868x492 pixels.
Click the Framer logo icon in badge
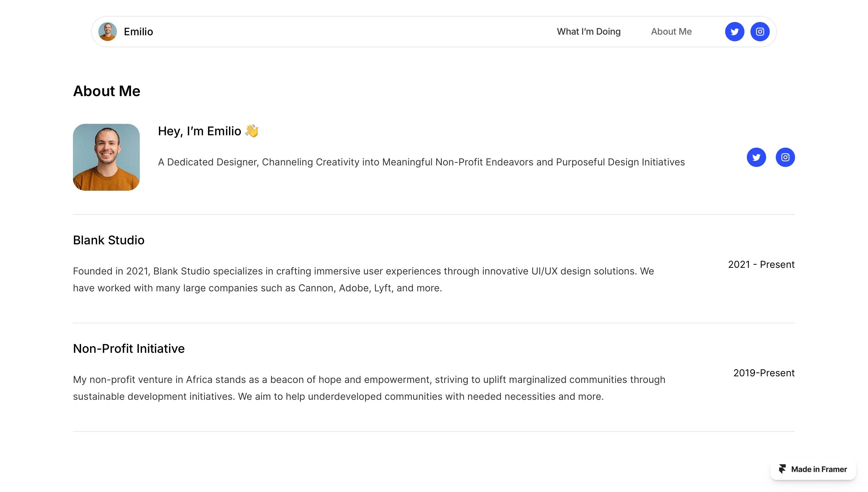(782, 469)
